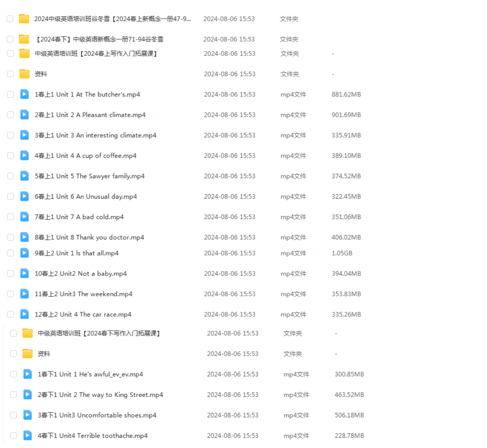Click the video icon for 9春上2 Unit 1 Is that all.mp4
The image size is (487, 448).
pos(25,253)
